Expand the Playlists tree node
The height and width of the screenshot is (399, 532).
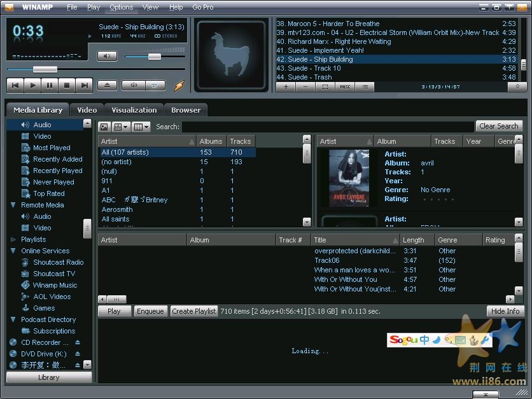(13, 239)
